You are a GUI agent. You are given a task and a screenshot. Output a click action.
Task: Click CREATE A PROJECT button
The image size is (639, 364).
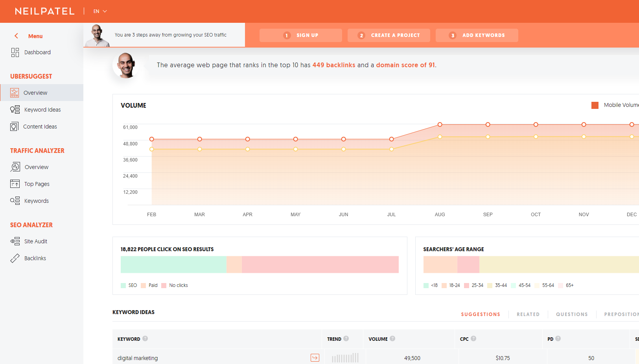coord(389,35)
